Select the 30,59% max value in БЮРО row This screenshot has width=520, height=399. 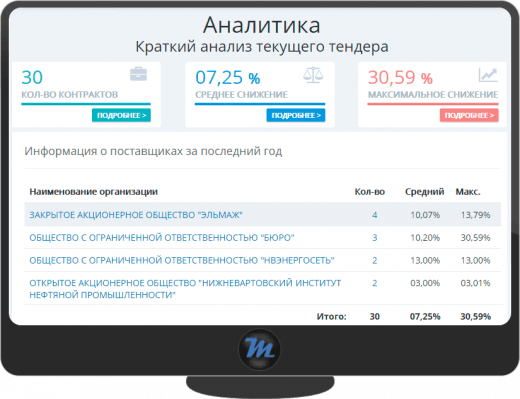tap(475, 238)
